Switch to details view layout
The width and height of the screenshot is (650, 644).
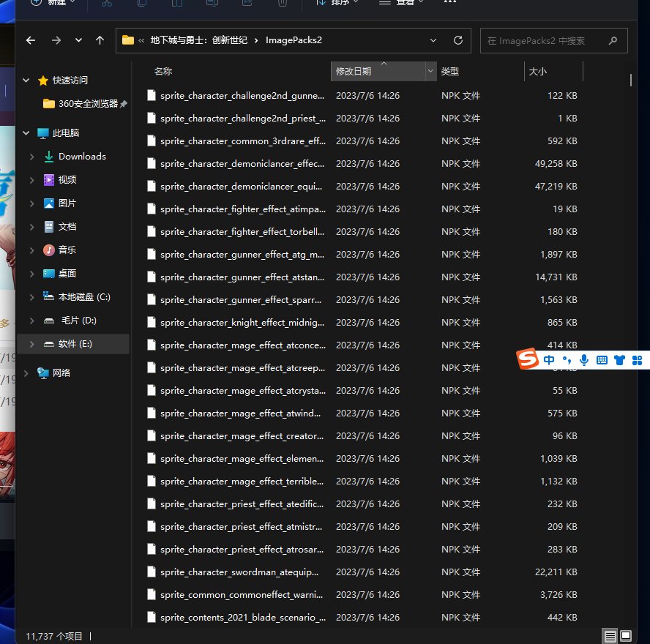pyautogui.click(x=609, y=636)
